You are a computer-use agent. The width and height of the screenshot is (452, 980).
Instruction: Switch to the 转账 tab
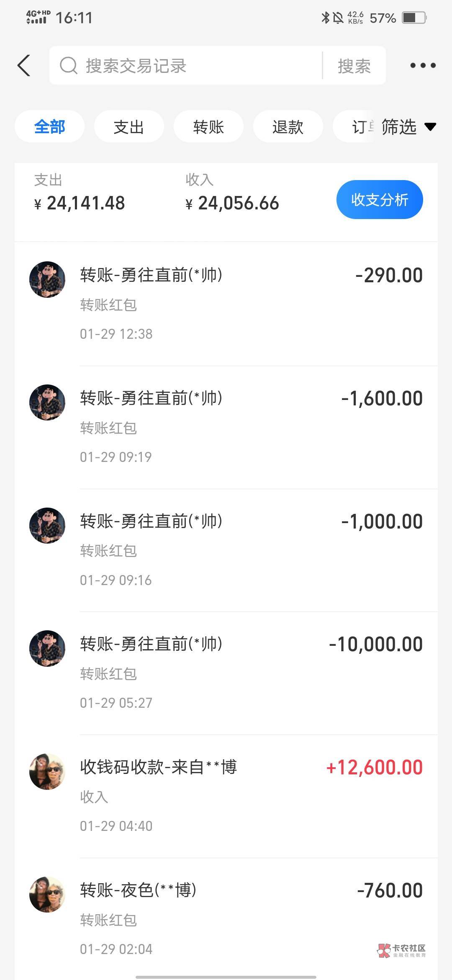coord(208,127)
